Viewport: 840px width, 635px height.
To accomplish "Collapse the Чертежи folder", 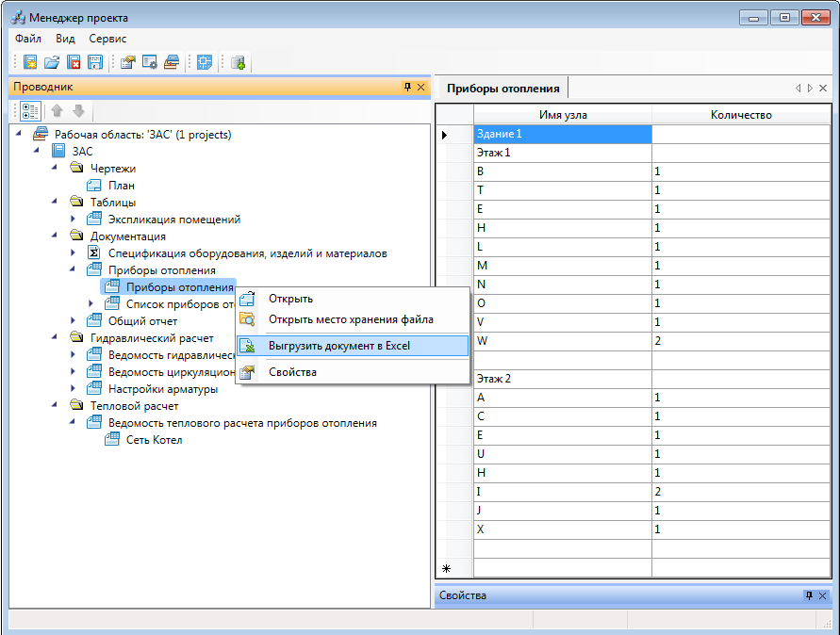I will (x=55, y=168).
